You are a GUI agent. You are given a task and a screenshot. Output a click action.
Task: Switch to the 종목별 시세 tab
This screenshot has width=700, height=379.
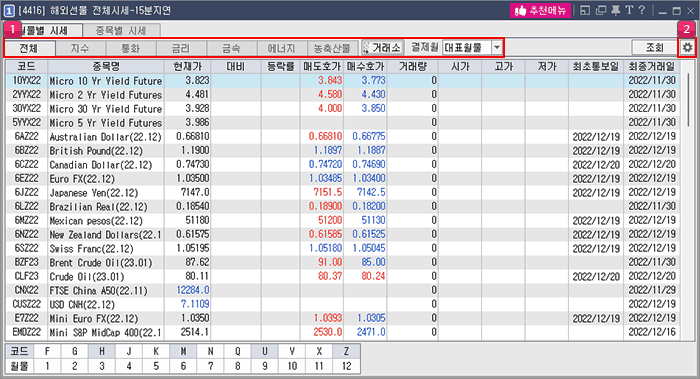(121, 30)
